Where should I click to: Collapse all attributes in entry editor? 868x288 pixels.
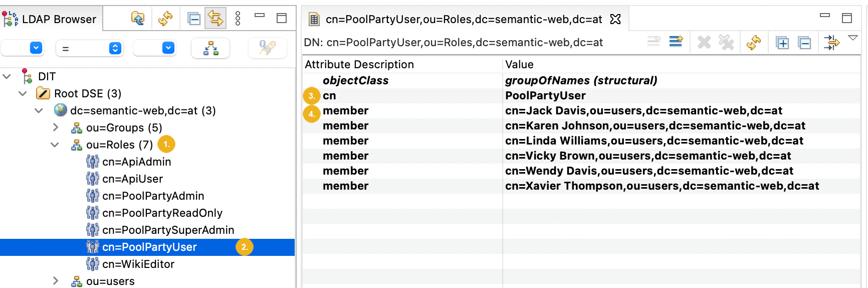tap(804, 43)
